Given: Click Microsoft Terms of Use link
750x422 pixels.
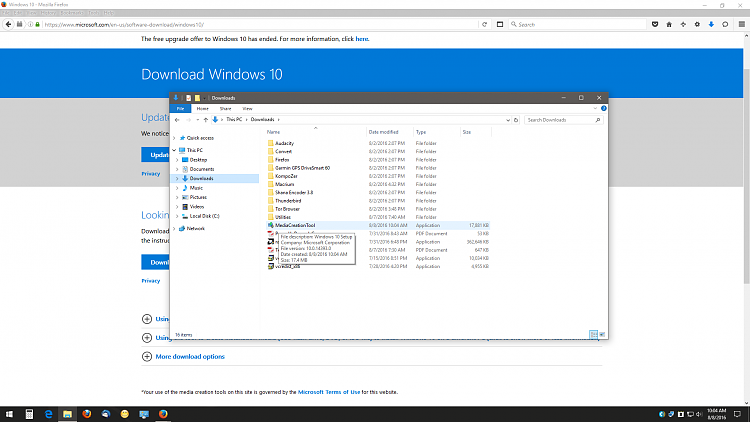Looking at the screenshot, I should [329, 392].
